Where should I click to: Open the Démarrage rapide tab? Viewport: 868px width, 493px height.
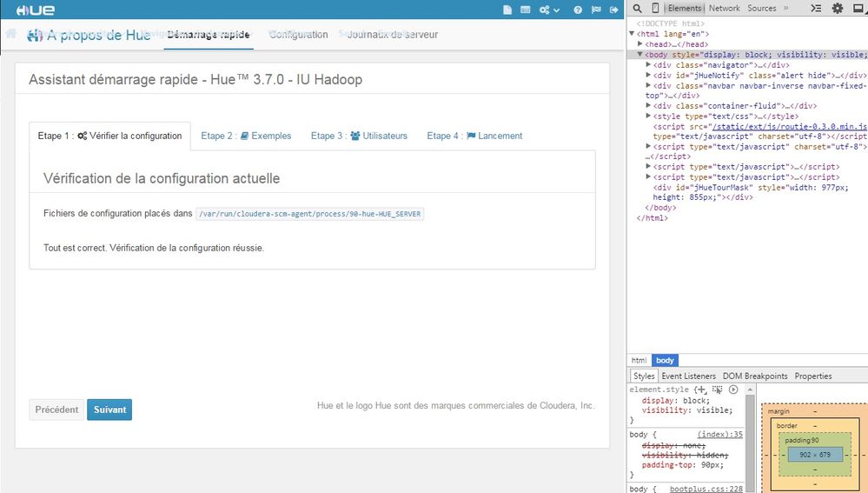[x=209, y=34]
